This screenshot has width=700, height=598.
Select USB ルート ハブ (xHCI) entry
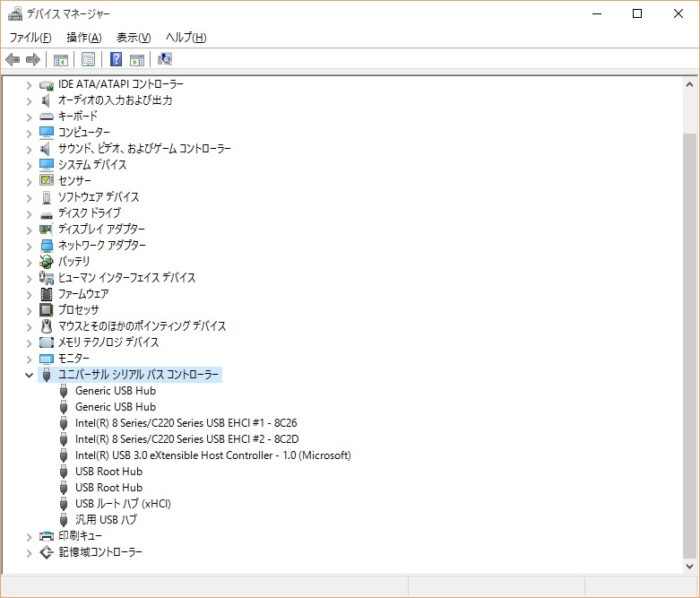click(123, 504)
